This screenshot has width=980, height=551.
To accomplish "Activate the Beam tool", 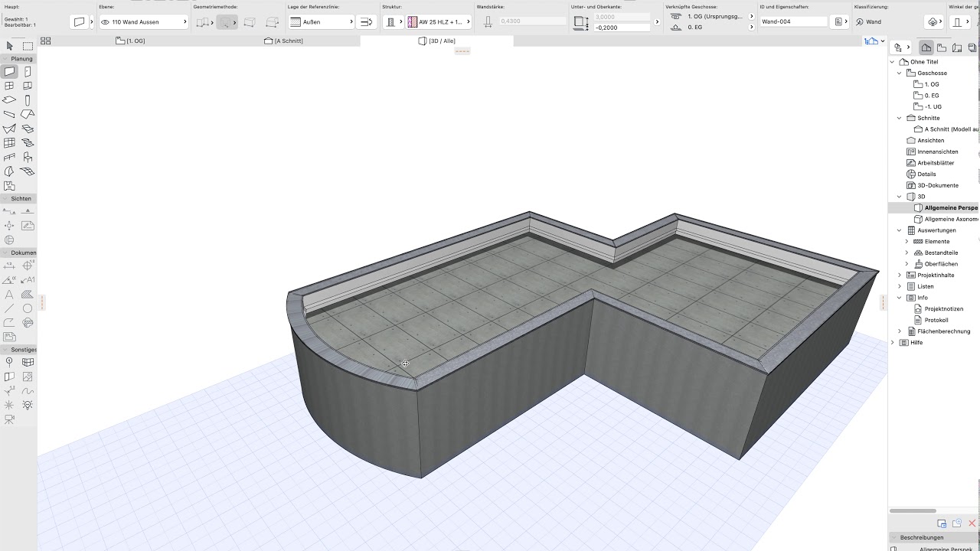I will pos(9,114).
